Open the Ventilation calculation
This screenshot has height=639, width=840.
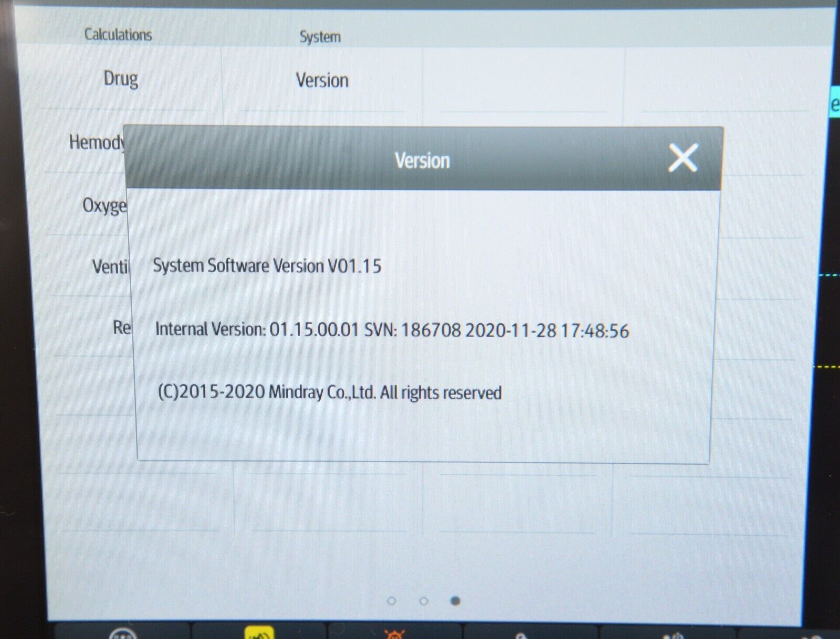109,267
